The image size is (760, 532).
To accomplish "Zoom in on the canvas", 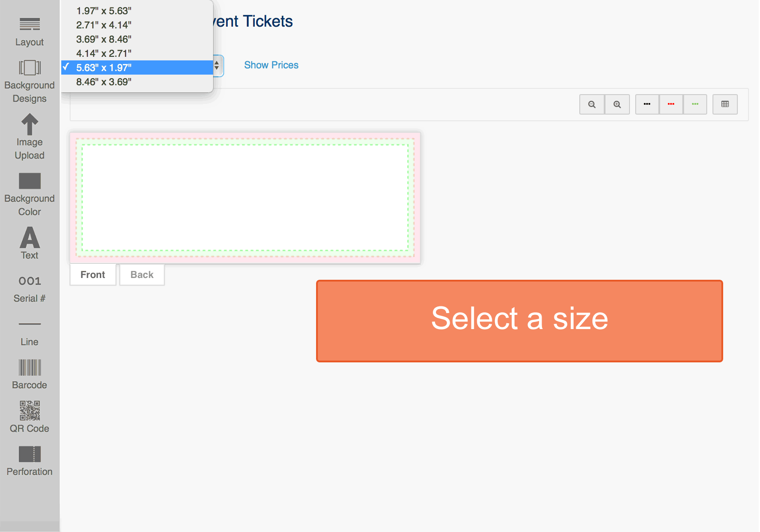I will tap(617, 104).
